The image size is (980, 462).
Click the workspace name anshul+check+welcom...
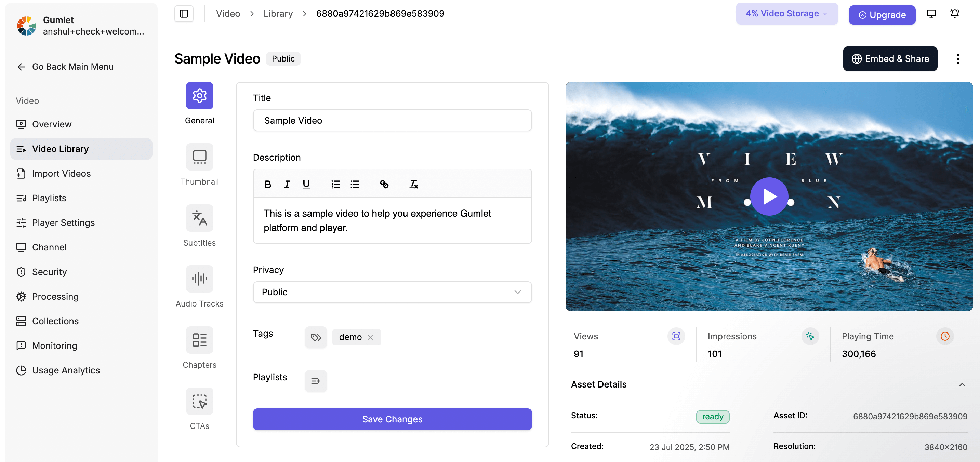click(94, 31)
